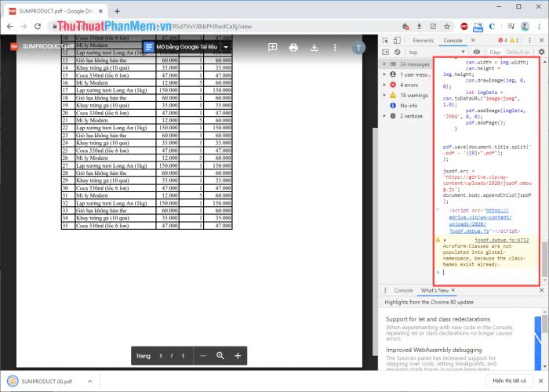549x392 pixels.
Task: Select the What's New tab
Action: click(x=434, y=291)
